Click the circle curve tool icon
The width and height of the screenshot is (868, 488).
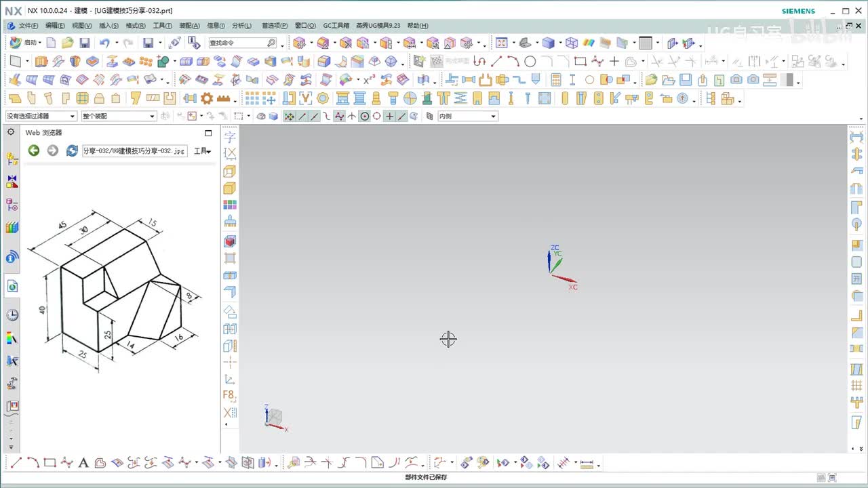pos(530,61)
